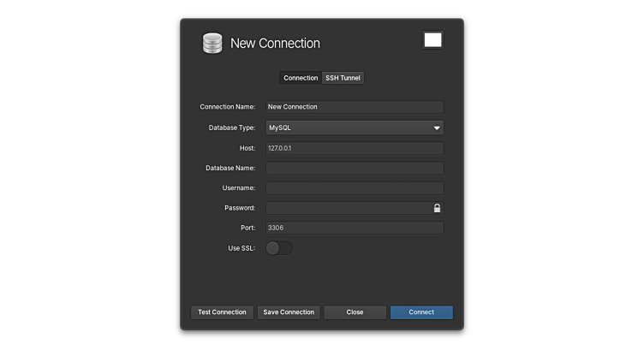Click the Save Connection button
Image resolution: width=644 pixels, height=362 pixels.
click(289, 312)
